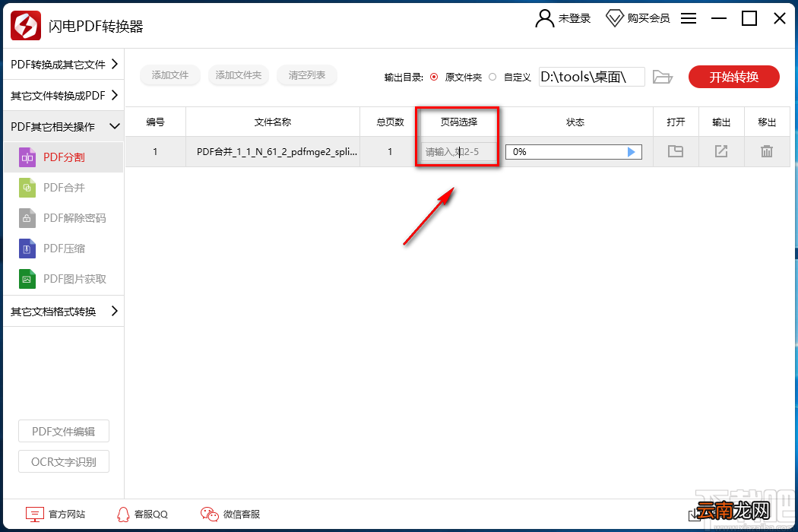
Task: Open the PDF文件编辑 button
Action: [64, 431]
